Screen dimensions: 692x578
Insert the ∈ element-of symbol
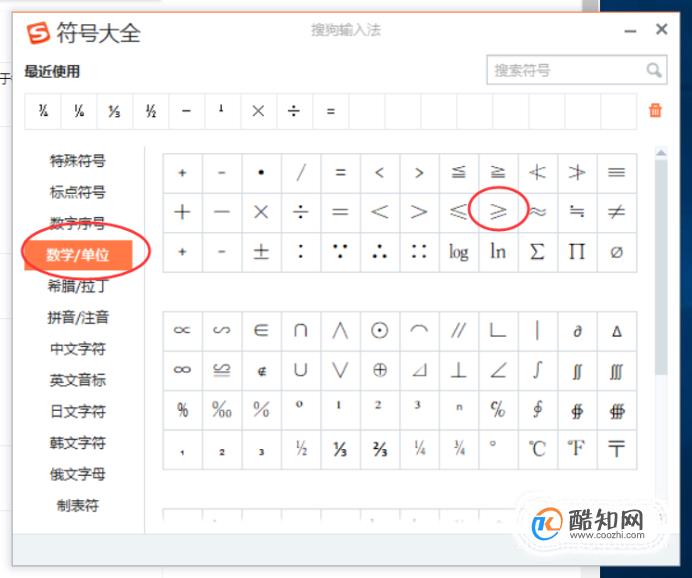click(x=261, y=330)
